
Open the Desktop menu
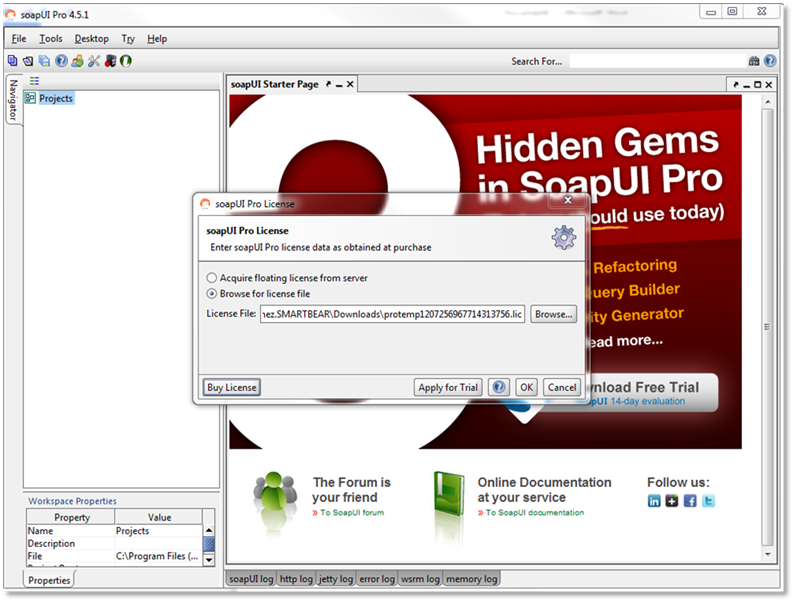pyautogui.click(x=92, y=39)
